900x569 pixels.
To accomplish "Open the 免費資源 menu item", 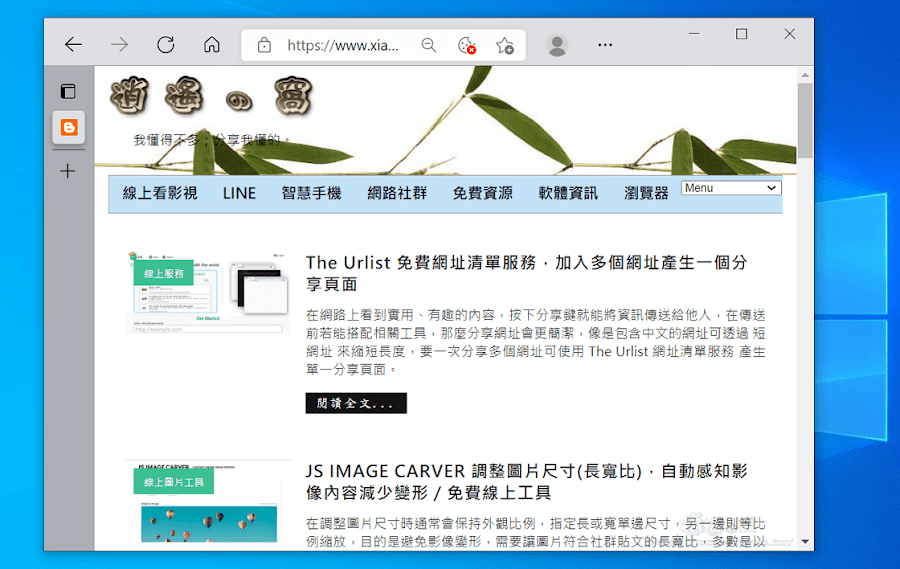I will tap(482, 193).
